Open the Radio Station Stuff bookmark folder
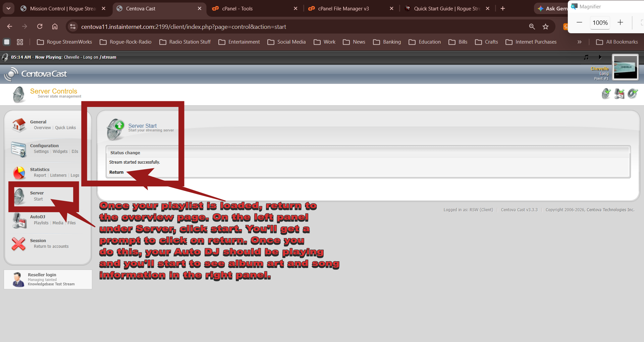 click(185, 42)
